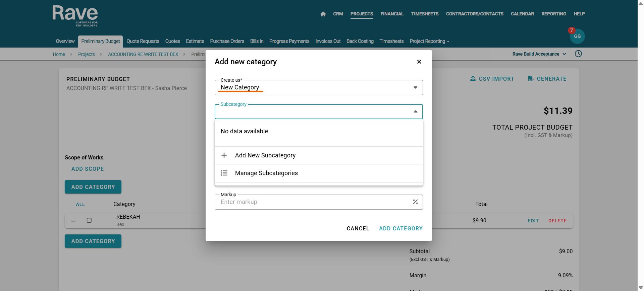
Task: Click the Cancel button in dialog
Action: tap(358, 228)
